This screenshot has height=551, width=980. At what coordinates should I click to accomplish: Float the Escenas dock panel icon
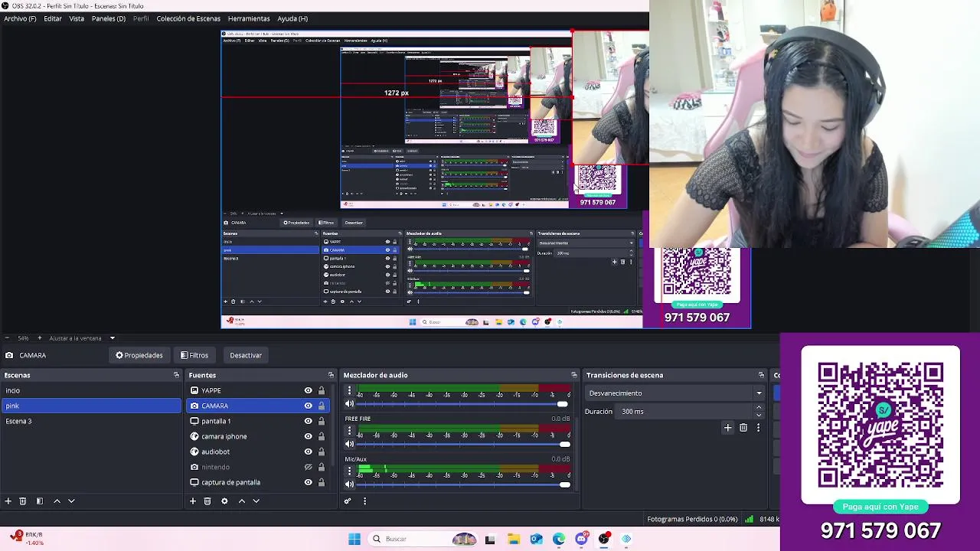click(x=176, y=375)
